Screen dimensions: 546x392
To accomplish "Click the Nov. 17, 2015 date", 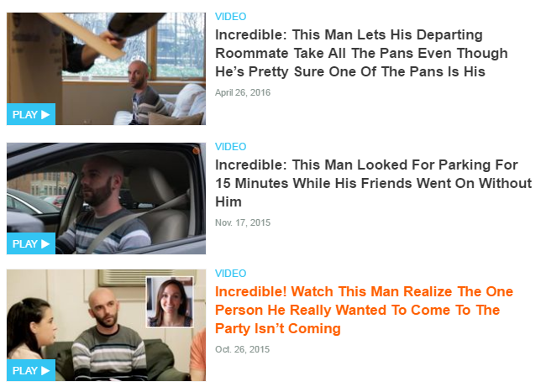I will coord(243,222).
